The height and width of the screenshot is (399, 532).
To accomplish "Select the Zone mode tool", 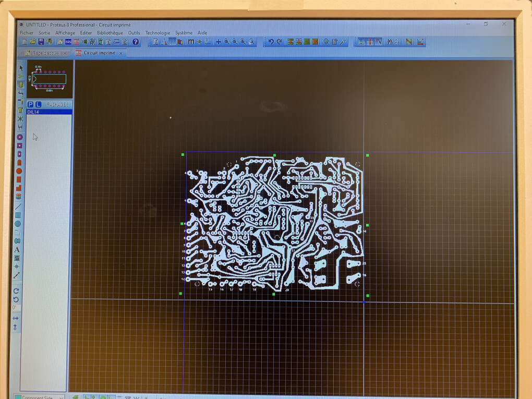I will (20, 110).
